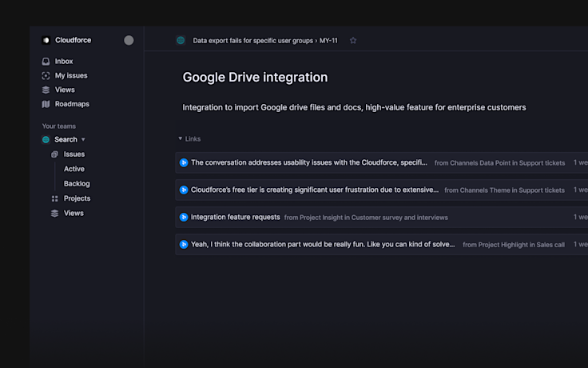588x368 pixels.
Task: Open the Integration feature requests link
Action: (x=236, y=217)
